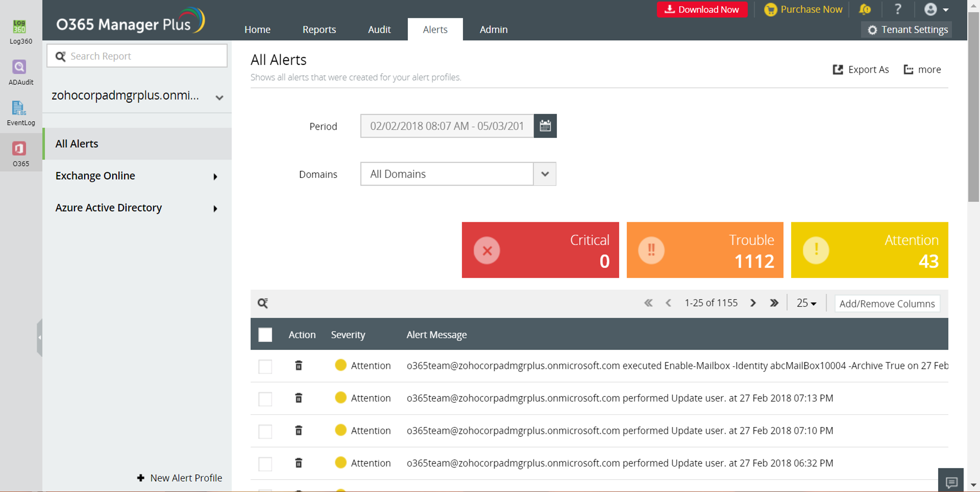This screenshot has width=980, height=492.
Task: Switch to the Home tab
Action: [x=257, y=30]
